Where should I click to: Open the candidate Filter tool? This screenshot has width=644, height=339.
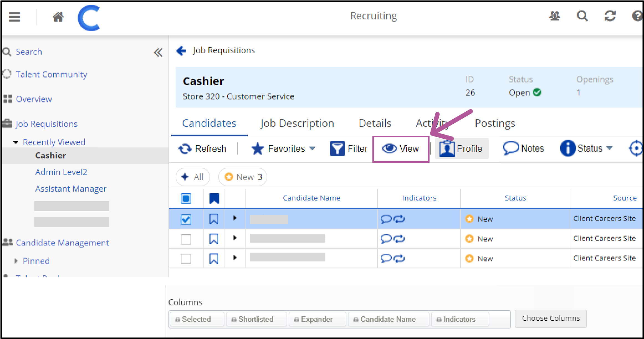pos(349,149)
